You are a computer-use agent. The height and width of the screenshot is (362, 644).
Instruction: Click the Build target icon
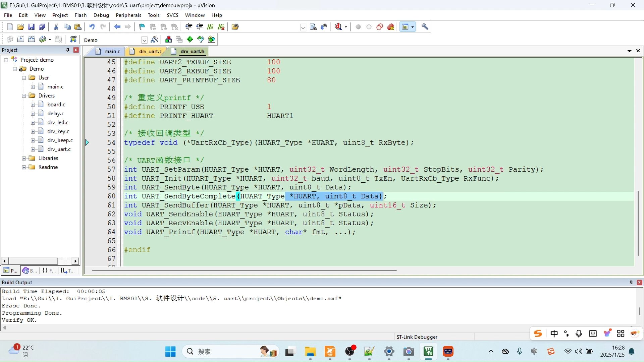point(20,40)
